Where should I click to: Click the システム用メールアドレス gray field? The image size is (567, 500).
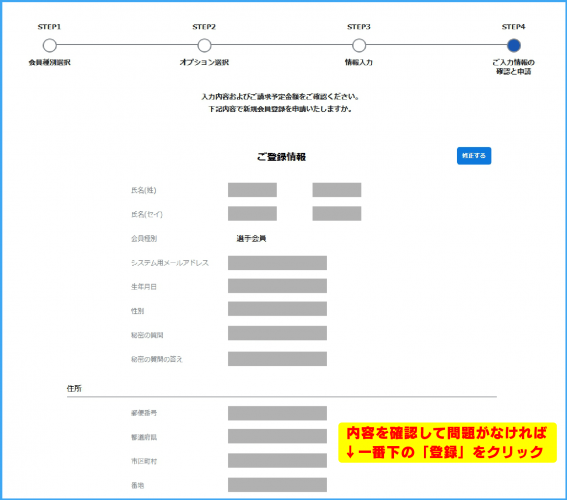pyautogui.click(x=277, y=263)
